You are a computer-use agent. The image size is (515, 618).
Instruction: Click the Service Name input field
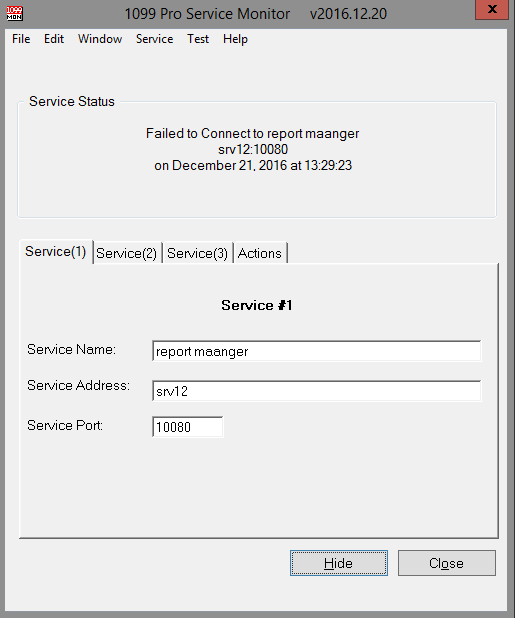pos(316,351)
